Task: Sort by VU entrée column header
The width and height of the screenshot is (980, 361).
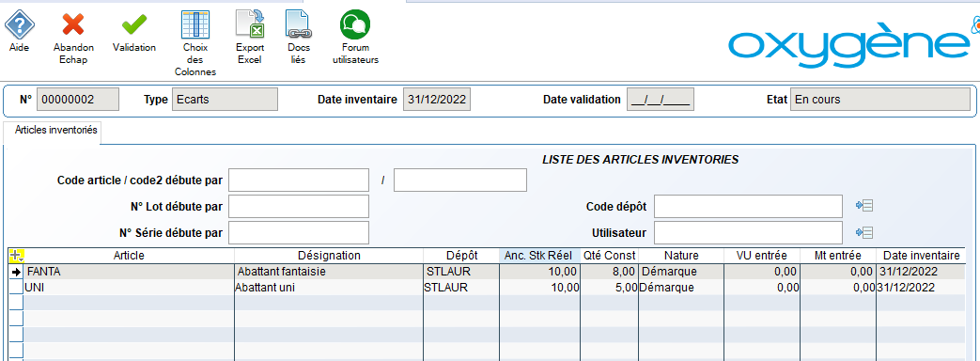Action: pyautogui.click(x=762, y=256)
